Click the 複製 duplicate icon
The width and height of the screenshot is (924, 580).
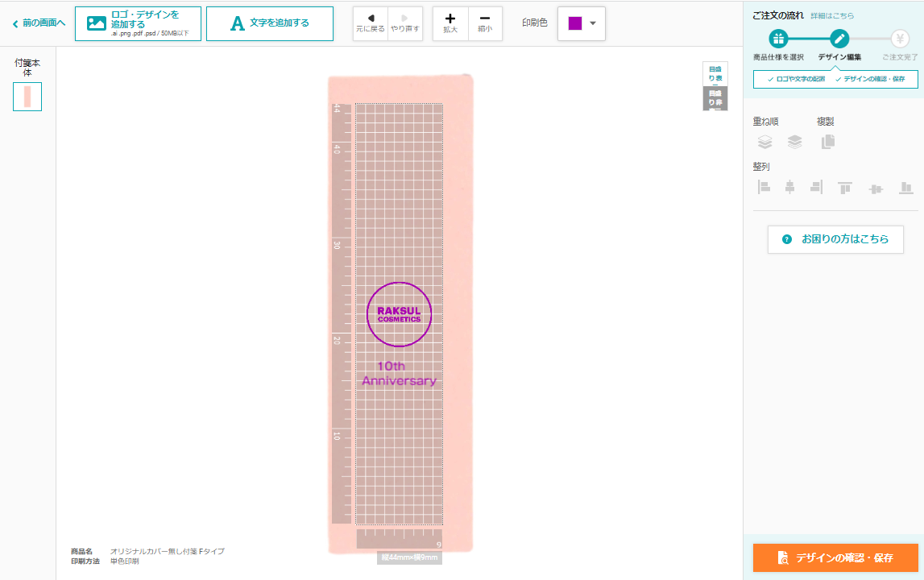point(828,142)
